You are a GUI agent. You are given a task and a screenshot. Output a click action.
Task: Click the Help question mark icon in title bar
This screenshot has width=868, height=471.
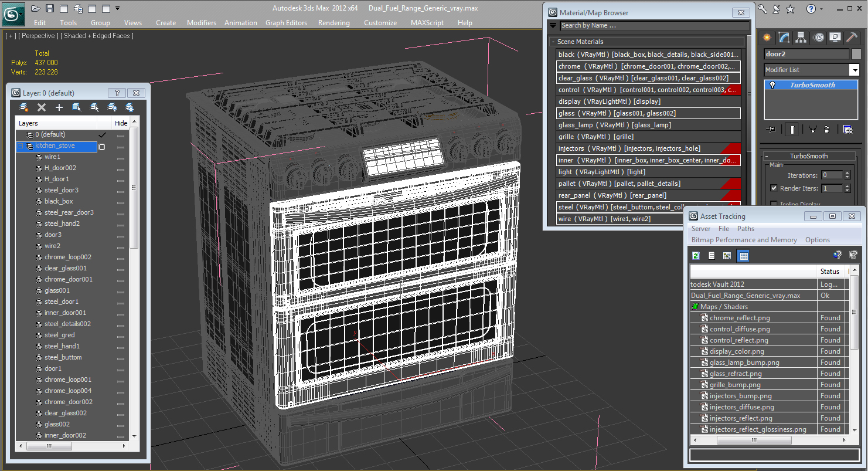pos(811,9)
